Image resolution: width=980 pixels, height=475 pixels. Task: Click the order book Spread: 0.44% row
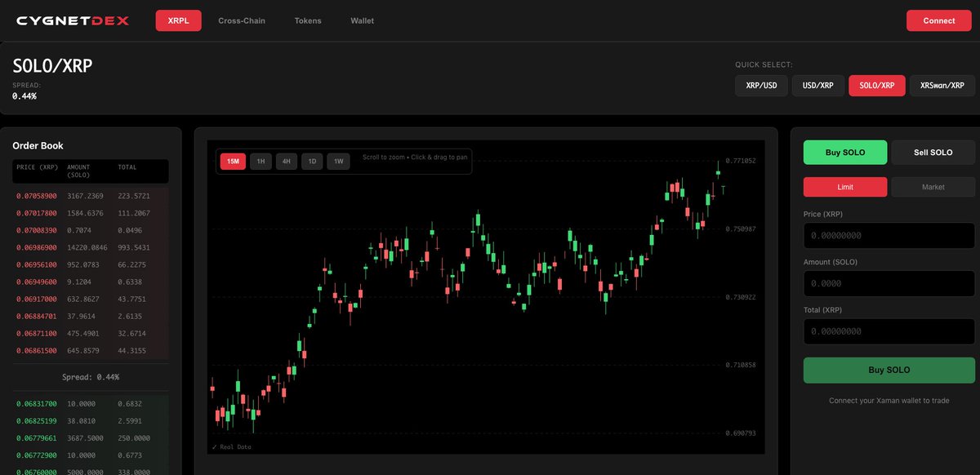[91, 377]
